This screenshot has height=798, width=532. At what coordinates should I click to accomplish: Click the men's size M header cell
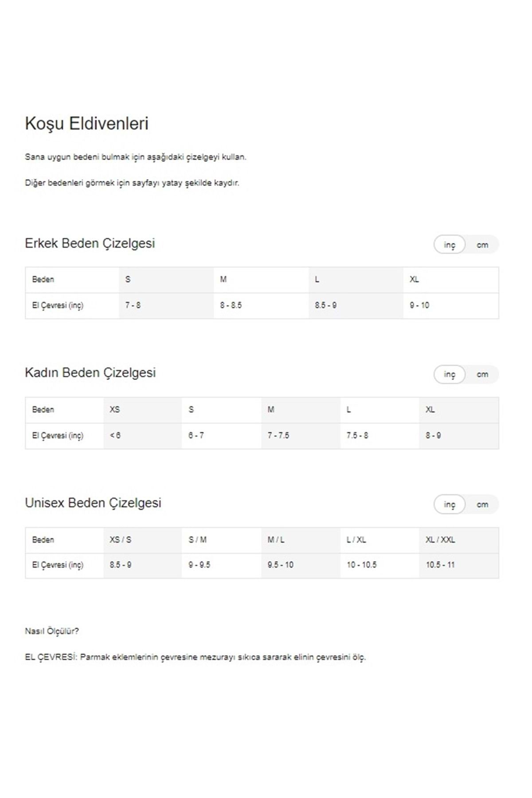[261, 280]
